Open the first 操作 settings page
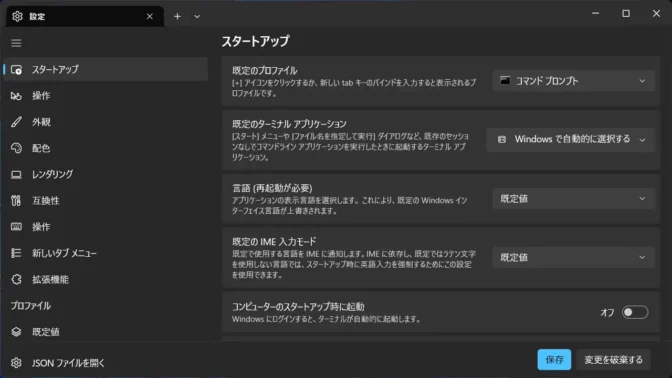 point(106,96)
